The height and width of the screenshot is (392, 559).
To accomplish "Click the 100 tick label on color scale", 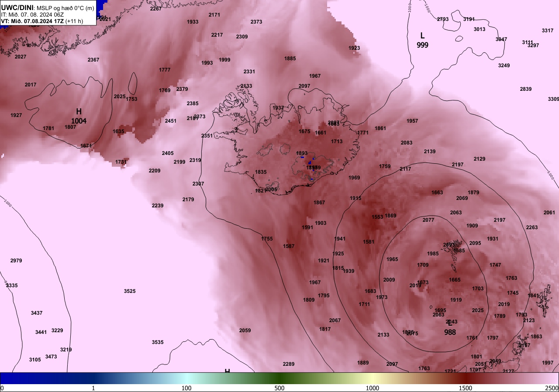I will 186,388.
